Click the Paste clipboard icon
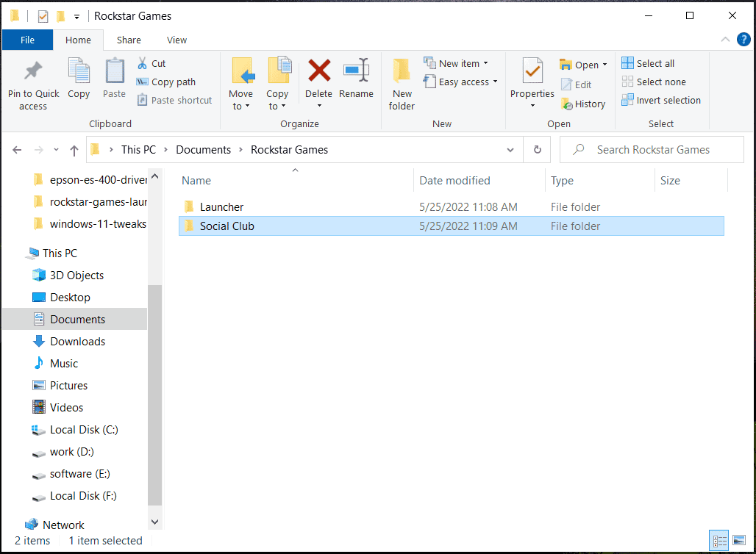 point(114,71)
